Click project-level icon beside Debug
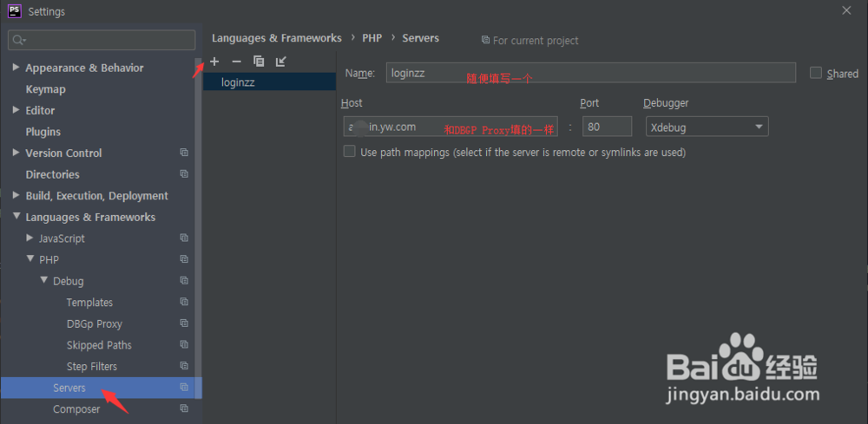868x424 pixels. coord(184,280)
